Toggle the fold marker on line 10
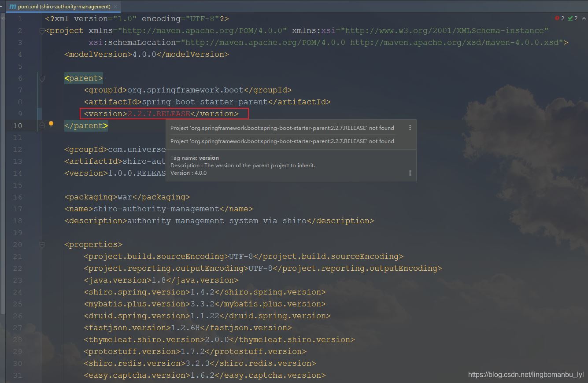The width and height of the screenshot is (588, 383). point(41,125)
